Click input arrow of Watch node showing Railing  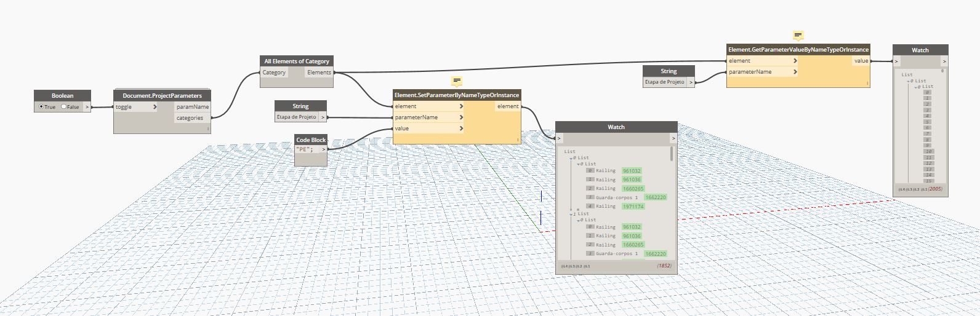(560, 138)
